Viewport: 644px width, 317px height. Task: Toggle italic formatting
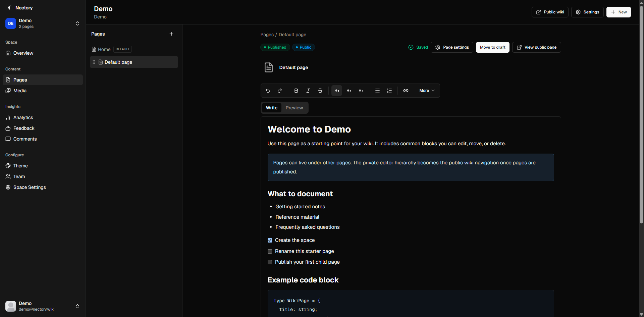point(308,91)
